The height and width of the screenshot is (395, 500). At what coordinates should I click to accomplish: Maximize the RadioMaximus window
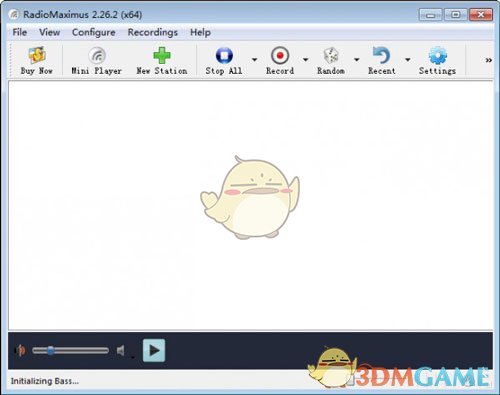point(456,15)
